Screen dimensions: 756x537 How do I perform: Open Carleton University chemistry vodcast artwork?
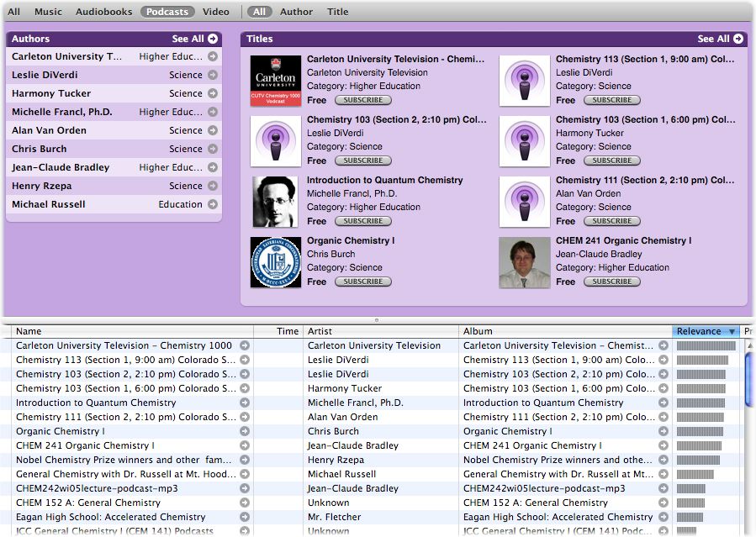[x=276, y=81]
